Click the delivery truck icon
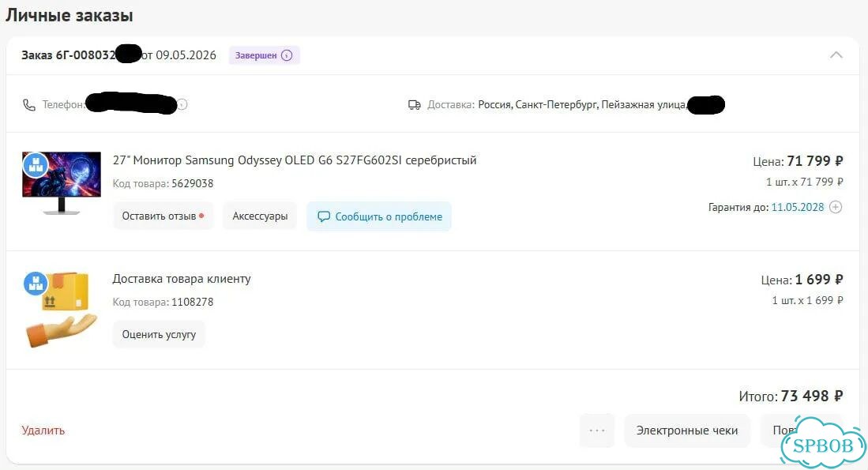 (414, 104)
